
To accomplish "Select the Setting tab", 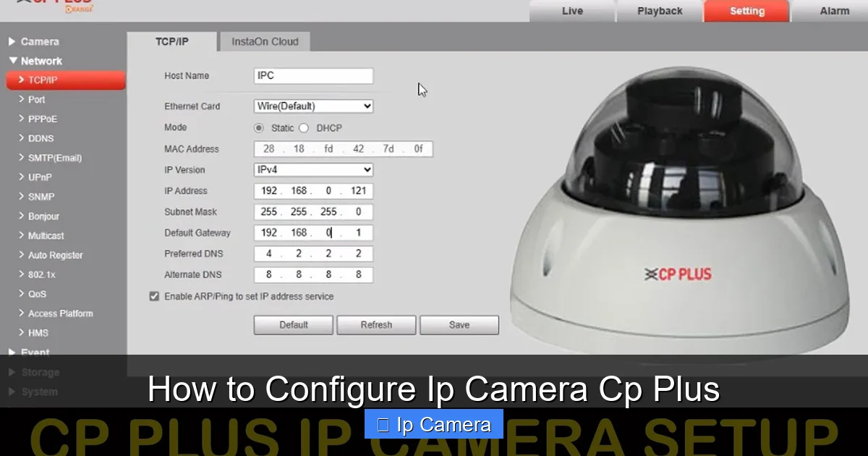I will point(747,11).
